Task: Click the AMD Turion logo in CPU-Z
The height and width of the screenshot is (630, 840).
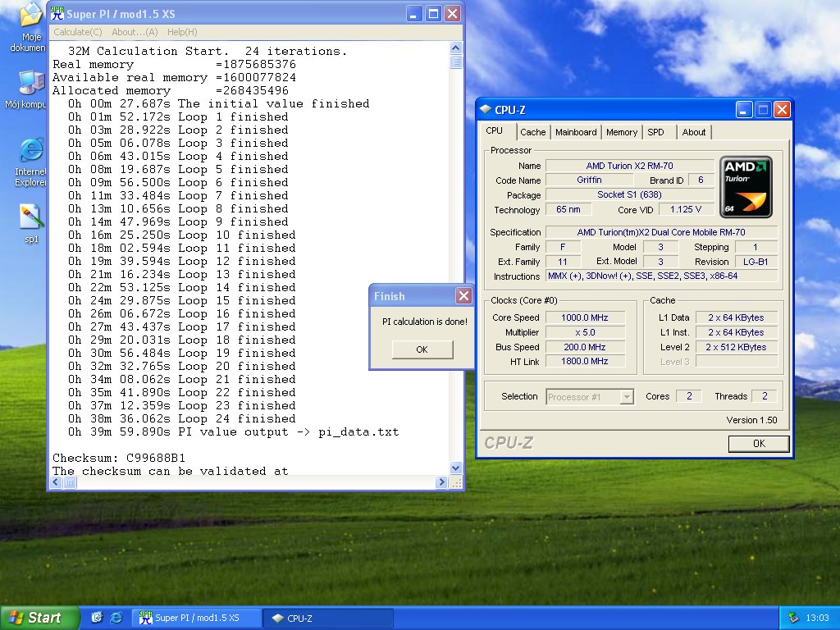Action: (745, 187)
